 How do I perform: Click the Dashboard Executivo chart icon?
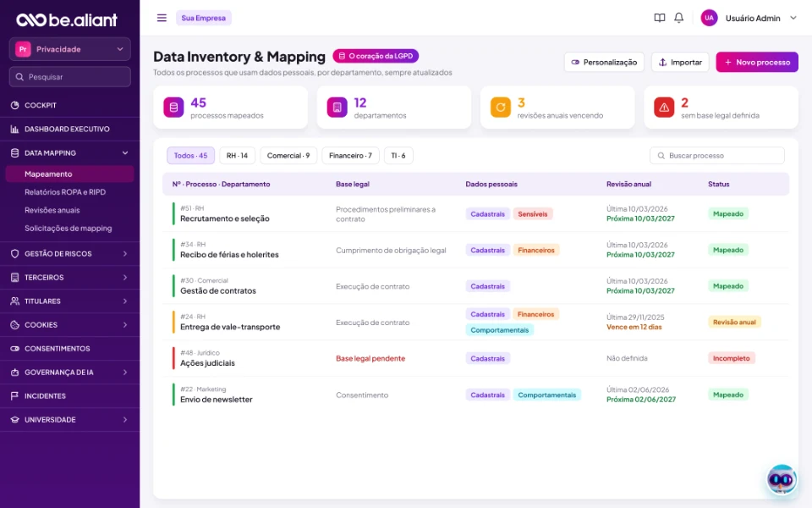pyautogui.click(x=14, y=129)
